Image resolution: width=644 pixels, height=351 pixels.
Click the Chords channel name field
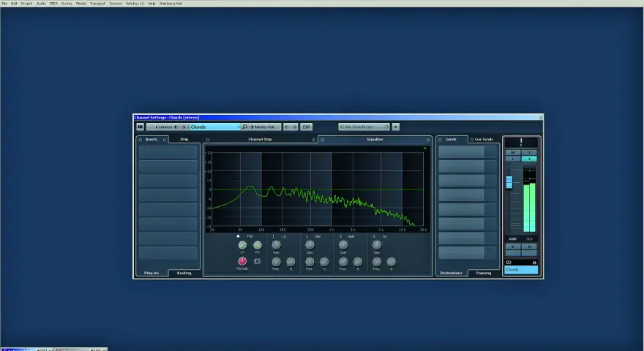point(521,270)
